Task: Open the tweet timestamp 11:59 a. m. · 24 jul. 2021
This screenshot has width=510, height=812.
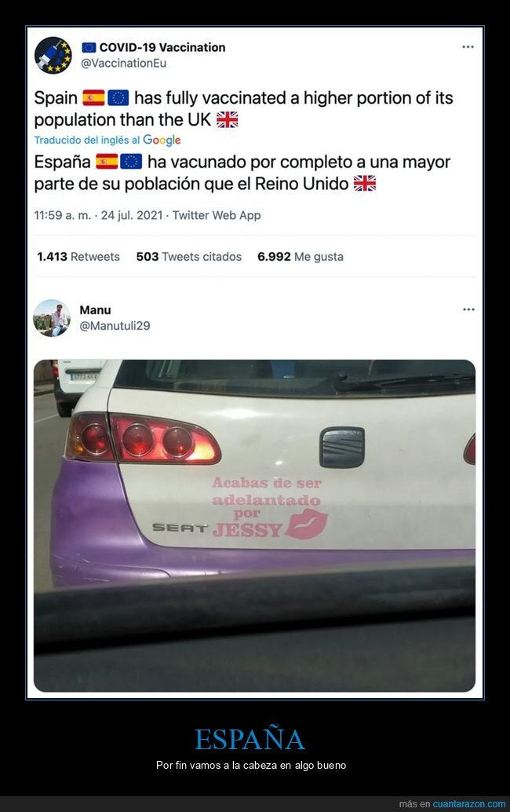Action: coord(98,215)
